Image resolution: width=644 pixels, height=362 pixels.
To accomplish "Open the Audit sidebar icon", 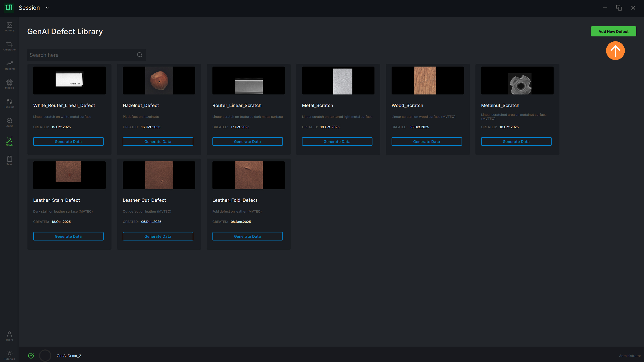I will [10, 122].
